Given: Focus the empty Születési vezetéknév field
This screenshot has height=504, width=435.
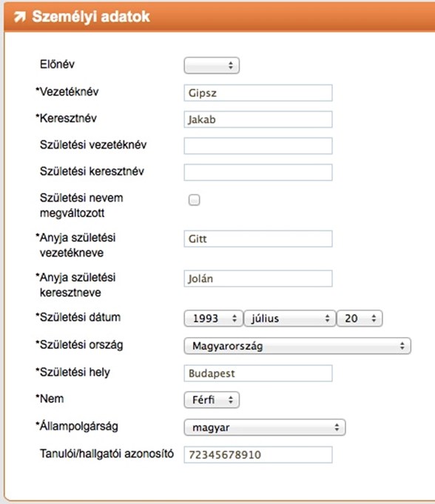Looking at the screenshot, I should (x=258, y=146).
